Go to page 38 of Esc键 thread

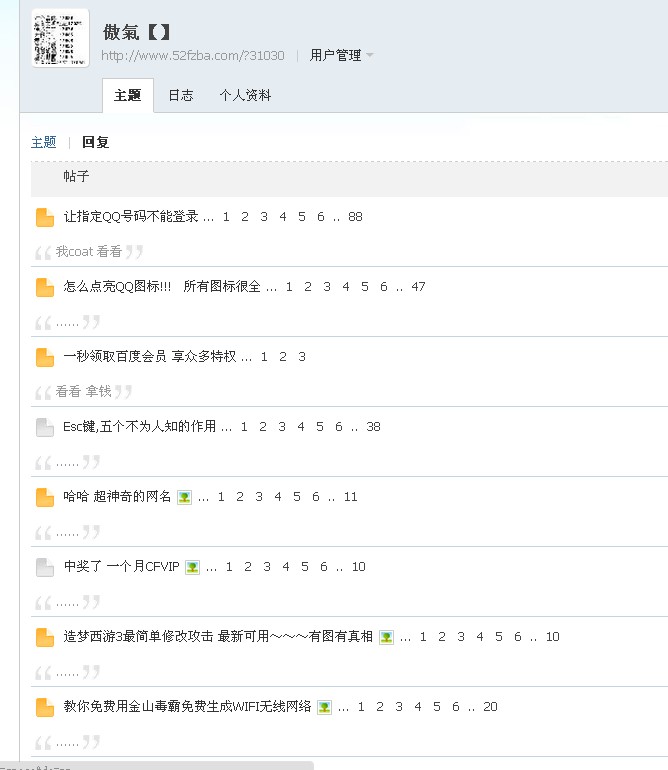pos(373,426)
